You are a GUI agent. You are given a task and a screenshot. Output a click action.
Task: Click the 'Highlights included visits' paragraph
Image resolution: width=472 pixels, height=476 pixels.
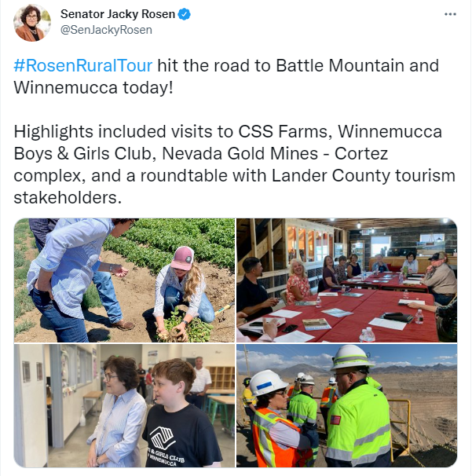pos(234,164)
